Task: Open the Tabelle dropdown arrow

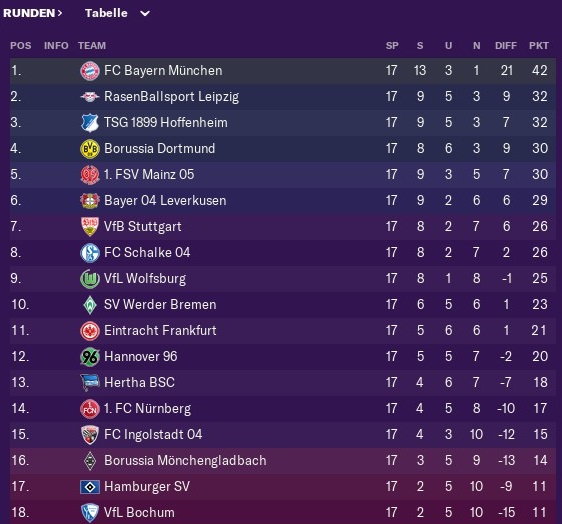Action: tap(145, 14)
